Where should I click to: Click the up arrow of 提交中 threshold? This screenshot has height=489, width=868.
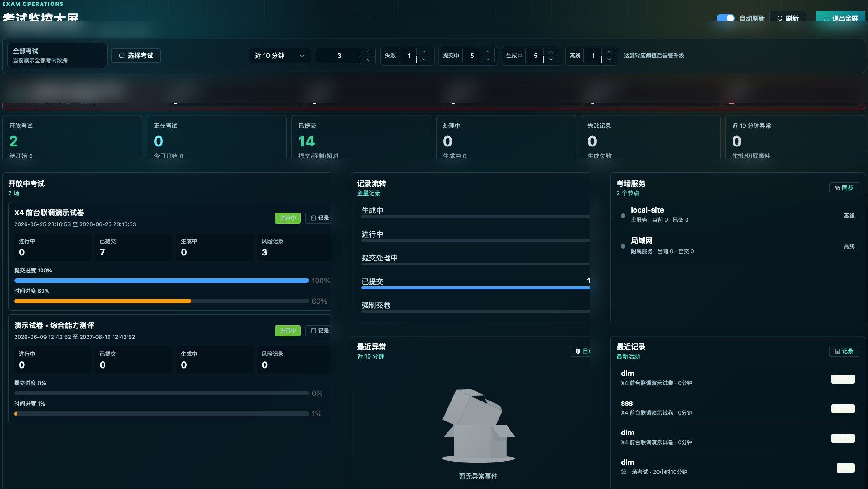[x=488, y=52]
